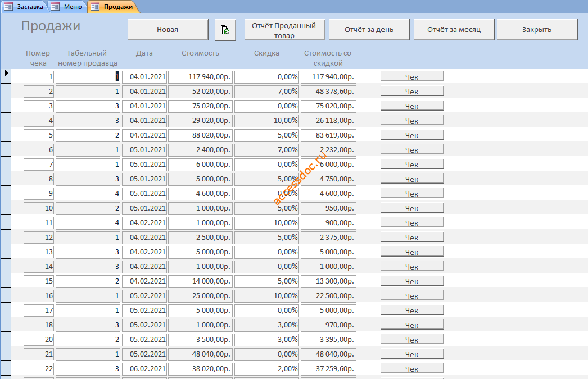The width and height of the screenshot is (588, 379).
Task: Click the Продажи tab form icon
Action: pyautogui.click(x=95, y=7)
